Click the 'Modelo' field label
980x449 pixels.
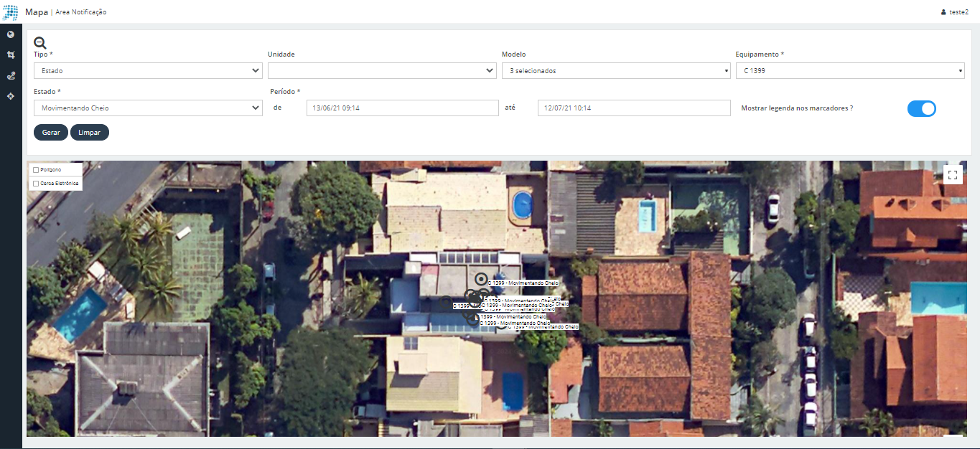[x=514, y=55]
